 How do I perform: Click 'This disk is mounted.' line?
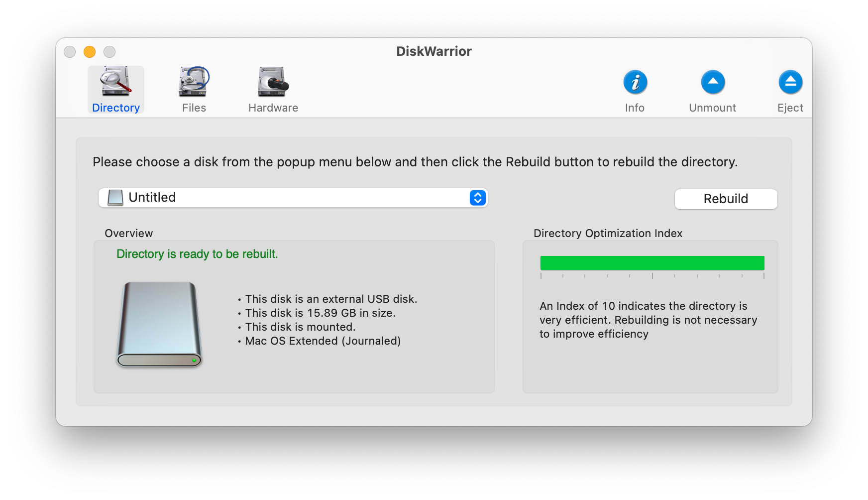300,327
